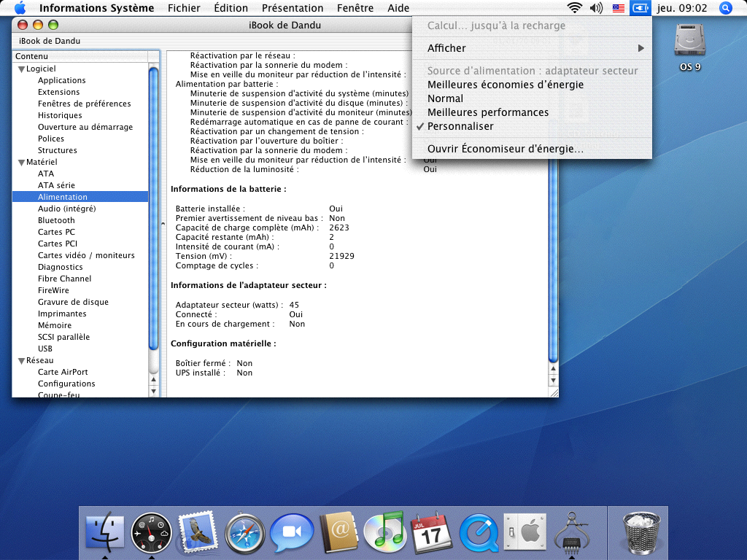747x560 pixels.
Task: Launch Safari from the Dock
Action: click(245, 532)
